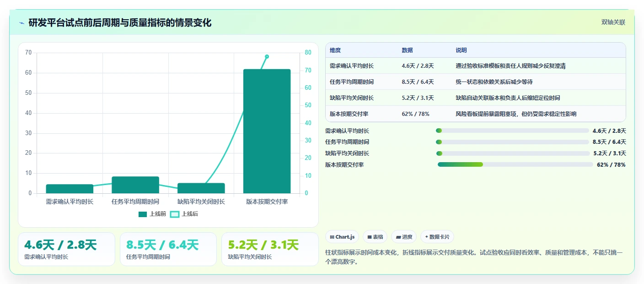Click progress label 需求确认平均时长
Screen dimensions: 644x284
(347, 131)
